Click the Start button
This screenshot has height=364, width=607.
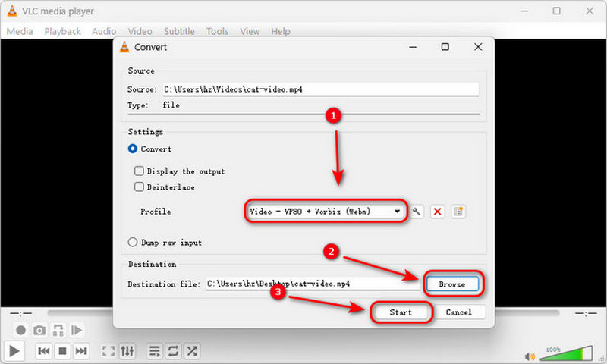click(401, 312)
